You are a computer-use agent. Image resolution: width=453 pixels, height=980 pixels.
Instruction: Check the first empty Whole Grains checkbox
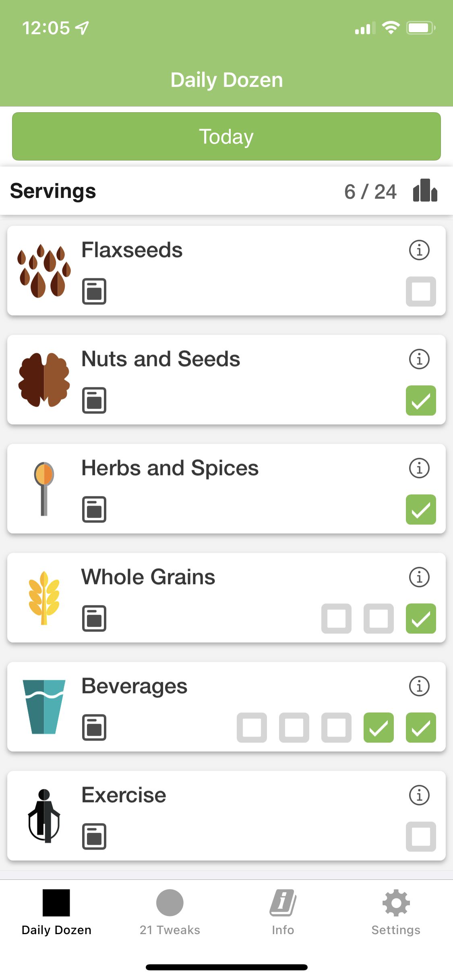(x=337, y=618)
